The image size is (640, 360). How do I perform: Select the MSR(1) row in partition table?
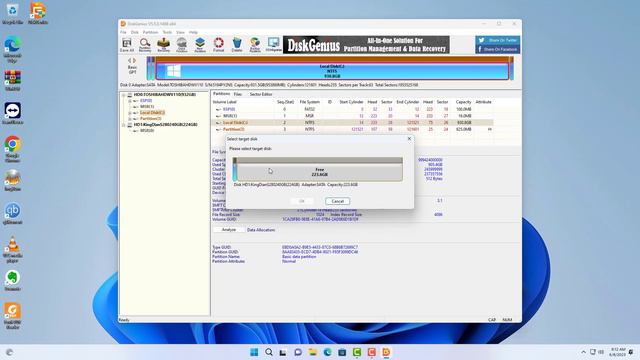tap(352, 116)
